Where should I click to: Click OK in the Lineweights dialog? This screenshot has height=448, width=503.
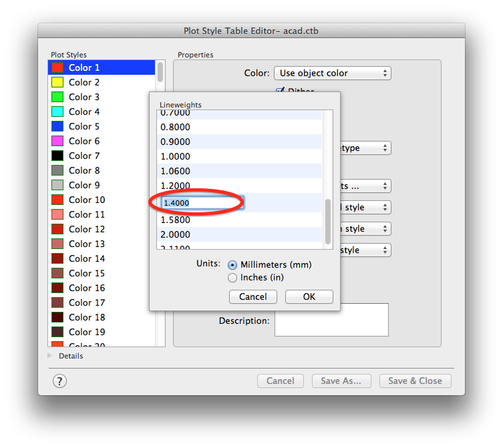309,296
